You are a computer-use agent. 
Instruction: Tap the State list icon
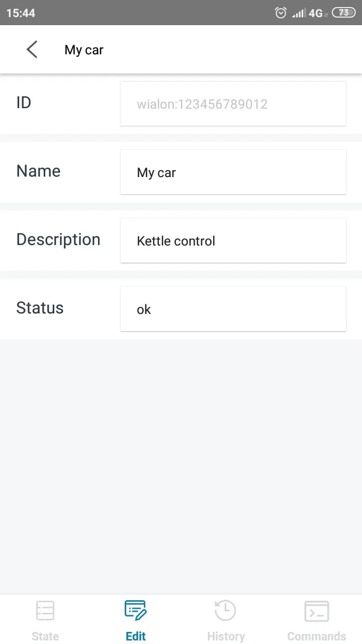[45, 611]
